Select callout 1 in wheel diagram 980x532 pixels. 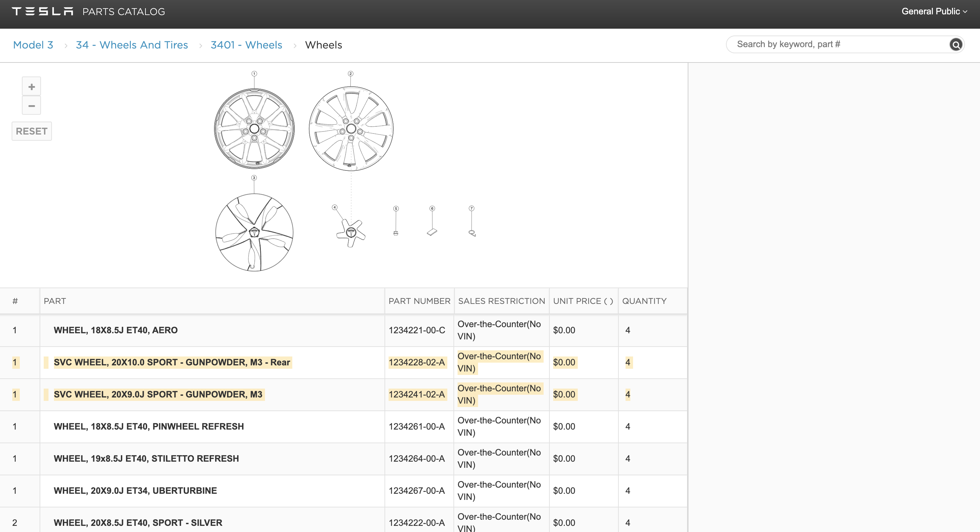[254, 73]
